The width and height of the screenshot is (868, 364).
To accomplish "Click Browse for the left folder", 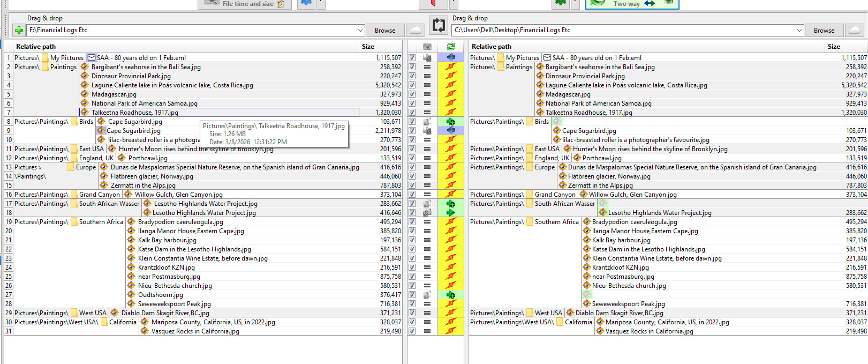I will [384, 30].
